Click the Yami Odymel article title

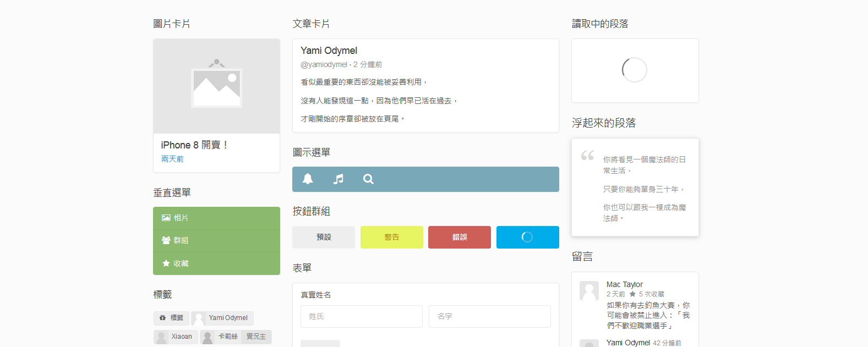tap(329, 51)
